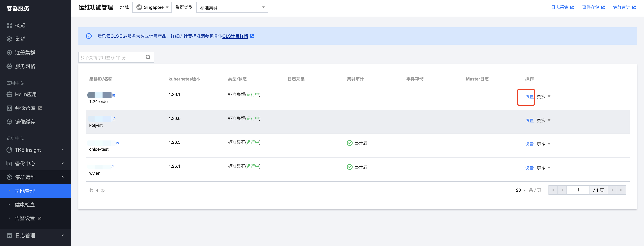Viewport: 644px width, 246px height.
Task: Click the info icon in blue banner
Action: [x=89, y=36]
